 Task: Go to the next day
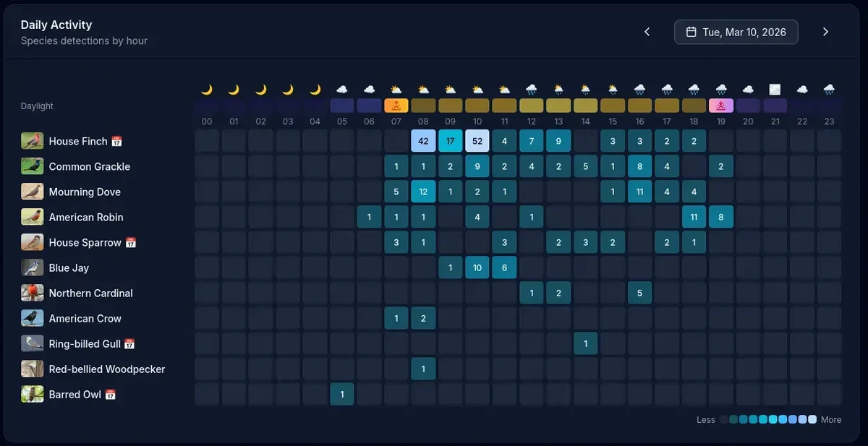[825, 32]
